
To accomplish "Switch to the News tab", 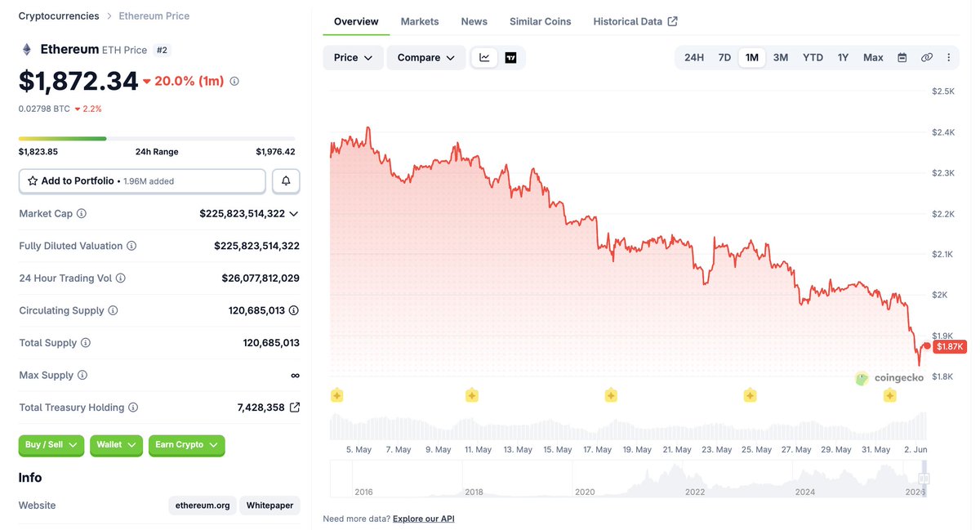I will 474,21.
